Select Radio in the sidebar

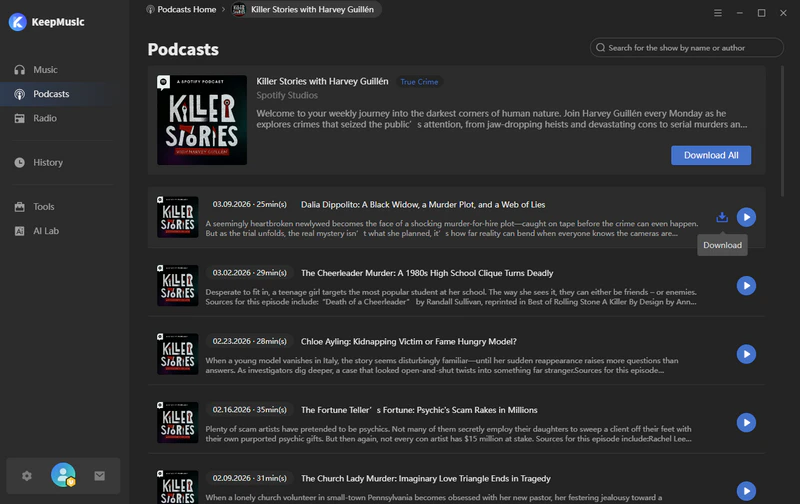45,118
